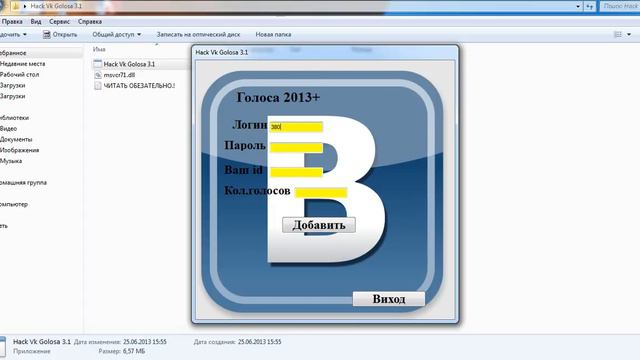Screen dimensions: 640x360
Task: Click the folder icon in address bar
Action: coord(15,6)
